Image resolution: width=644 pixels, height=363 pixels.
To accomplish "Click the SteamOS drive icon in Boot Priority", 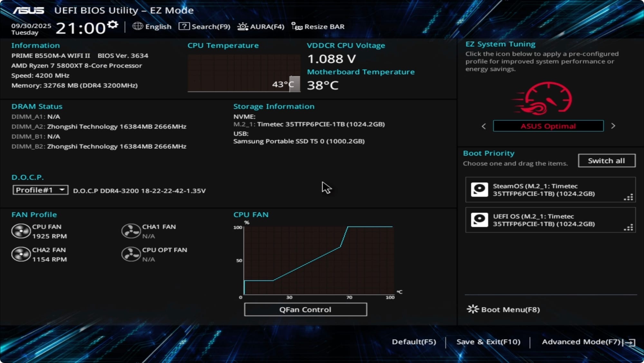I will click(480, 189).
